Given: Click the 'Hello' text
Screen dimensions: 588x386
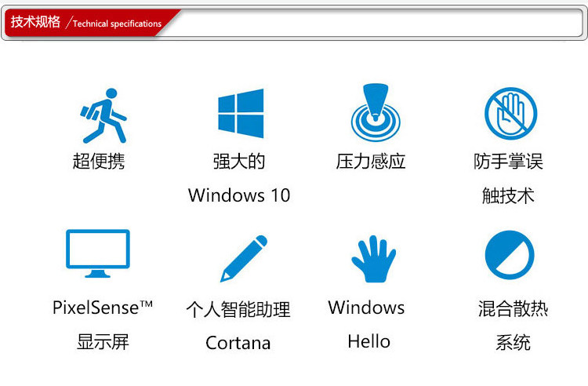Looking at the screenshot, I should pyautogui.click(x=369, y=341).
